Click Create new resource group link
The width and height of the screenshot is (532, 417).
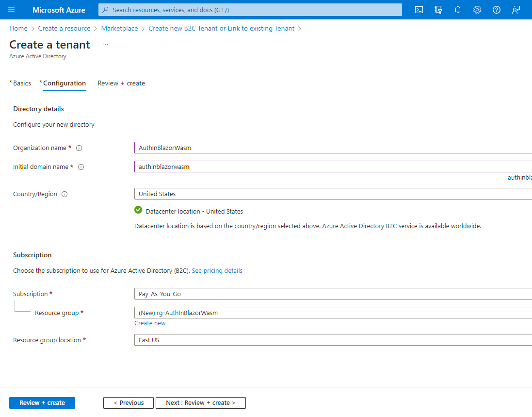click(x=150, y=323)
